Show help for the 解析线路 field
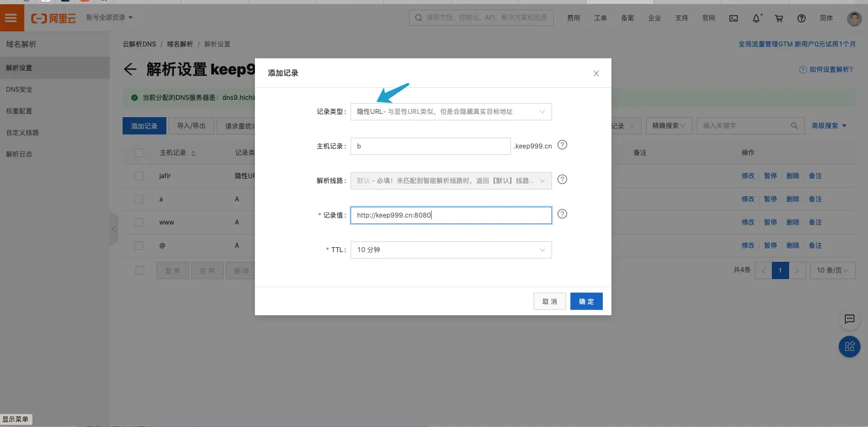The width and height of the screenshot is (868, 427). click(562, 179)
